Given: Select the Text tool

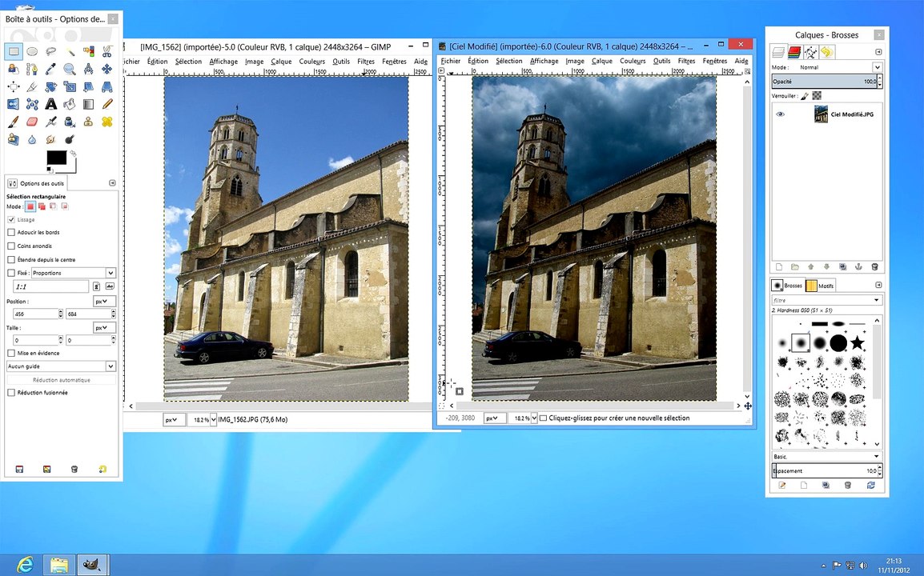Looking at the screenshot, I should 50,104.
